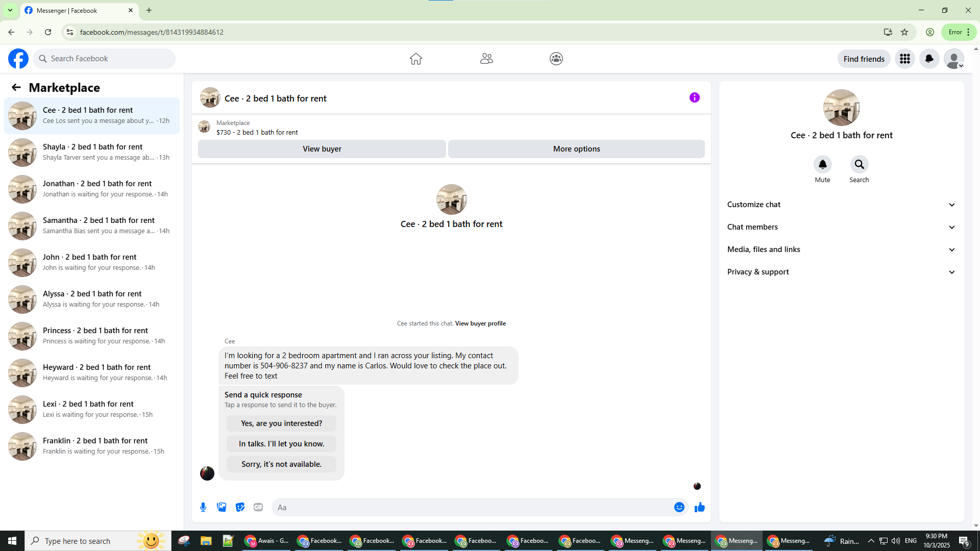Open the Facebook logo home link
The width and height of the screenshot is (980, 551).
18,59
